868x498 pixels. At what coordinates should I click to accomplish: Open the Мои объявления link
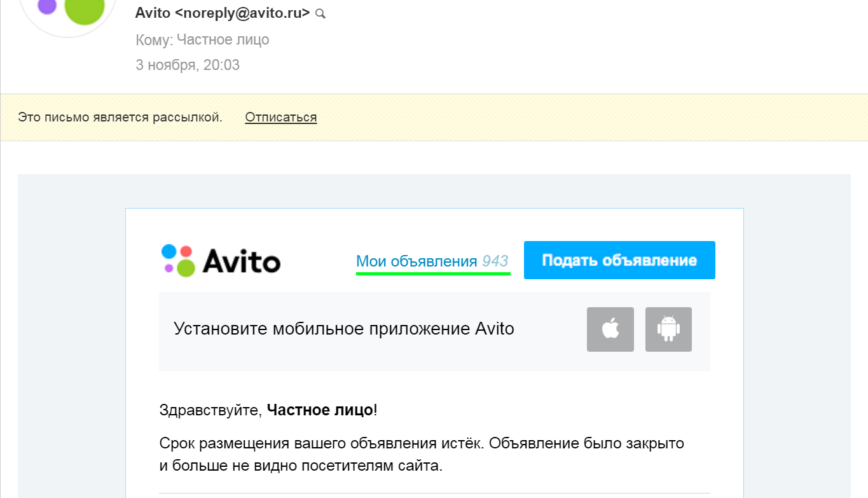coord(417,261)
